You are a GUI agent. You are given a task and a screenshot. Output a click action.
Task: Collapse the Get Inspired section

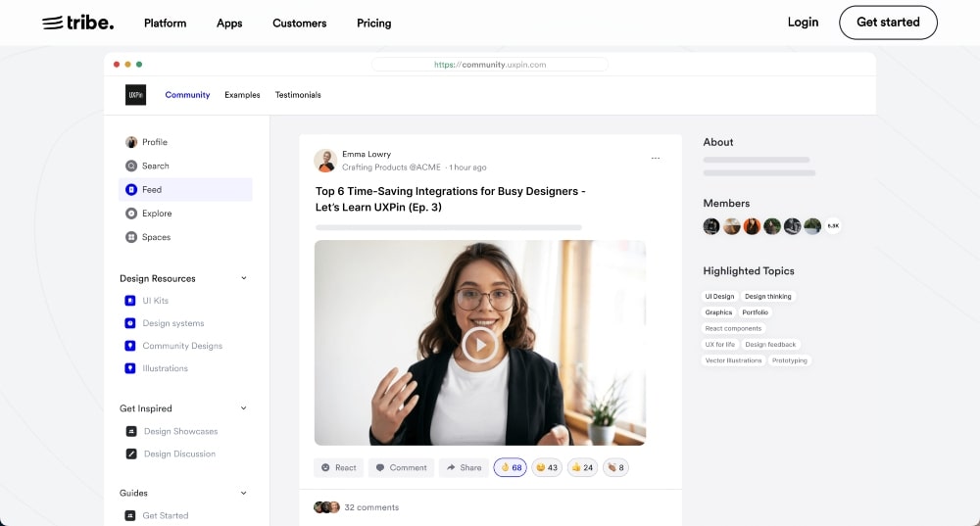coord(244,408)
